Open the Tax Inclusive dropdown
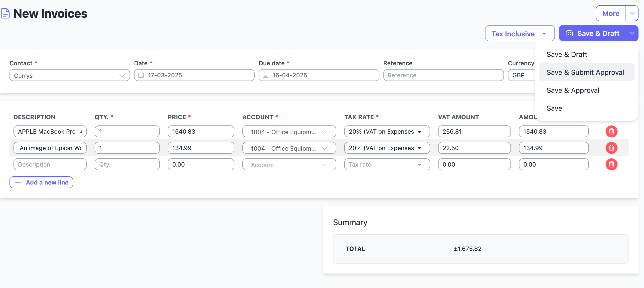Viewport: 644px width, 288px height. 519,33
